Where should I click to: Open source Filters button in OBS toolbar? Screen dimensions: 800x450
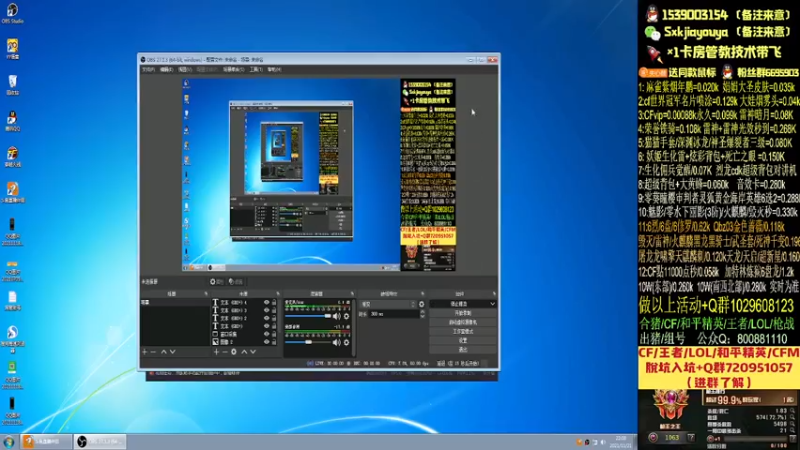click(235, 282)
